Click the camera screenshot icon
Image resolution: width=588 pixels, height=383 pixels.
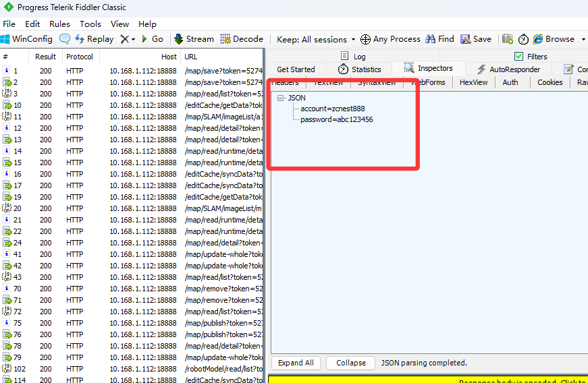(x=508, y=39)
